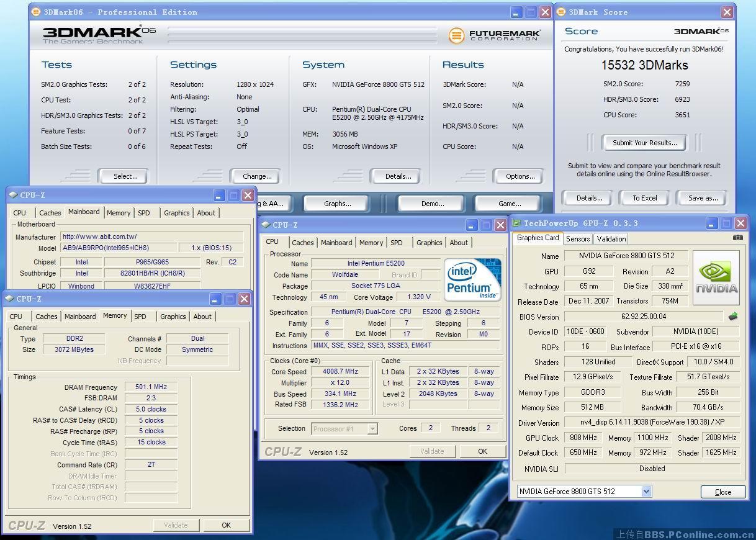Open About tab in CPU-Z Mainboard window
Image resolution: width=756 pixels, height=540 pixels.
click(206, 213)
